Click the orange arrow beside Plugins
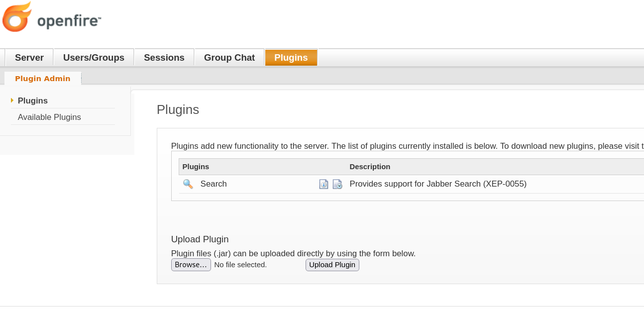Viewport: 644px width, 310px height. click(12, 101)
